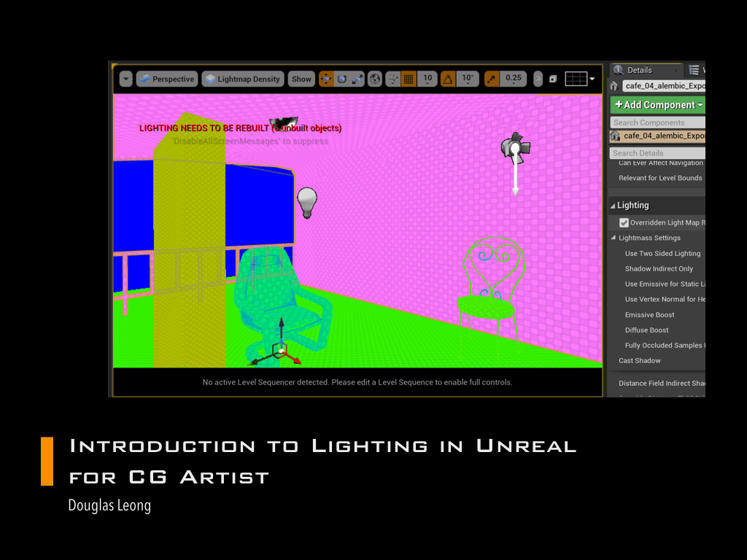This screenshot has width=747, height=560.
Task: Click the actor name field cafe_04_alembic_Expo
Action: coord(664,86)
